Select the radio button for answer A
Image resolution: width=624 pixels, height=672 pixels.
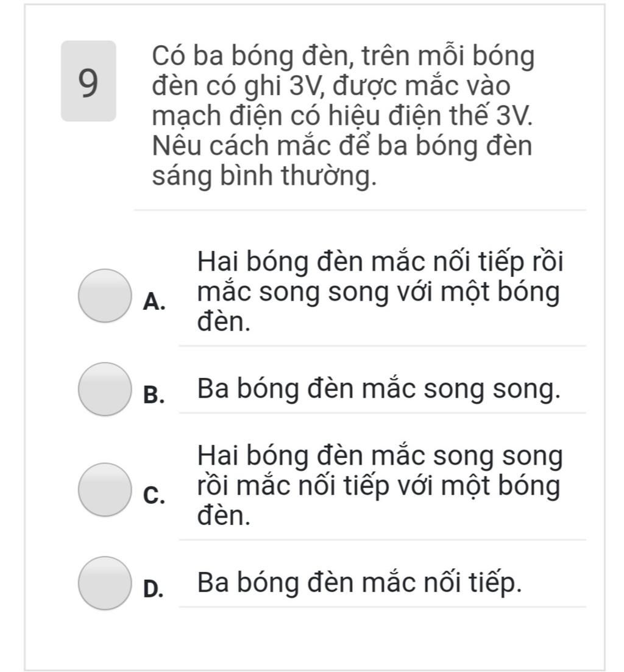(105, 296)
